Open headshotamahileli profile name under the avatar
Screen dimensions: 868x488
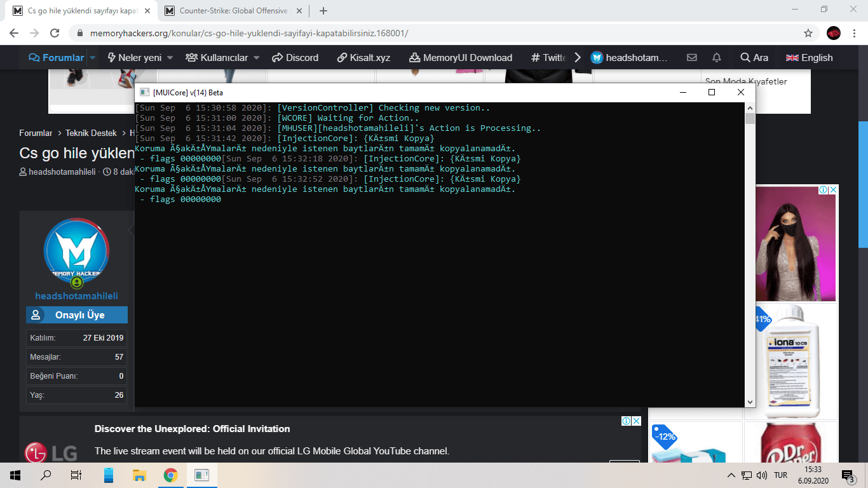76,296
